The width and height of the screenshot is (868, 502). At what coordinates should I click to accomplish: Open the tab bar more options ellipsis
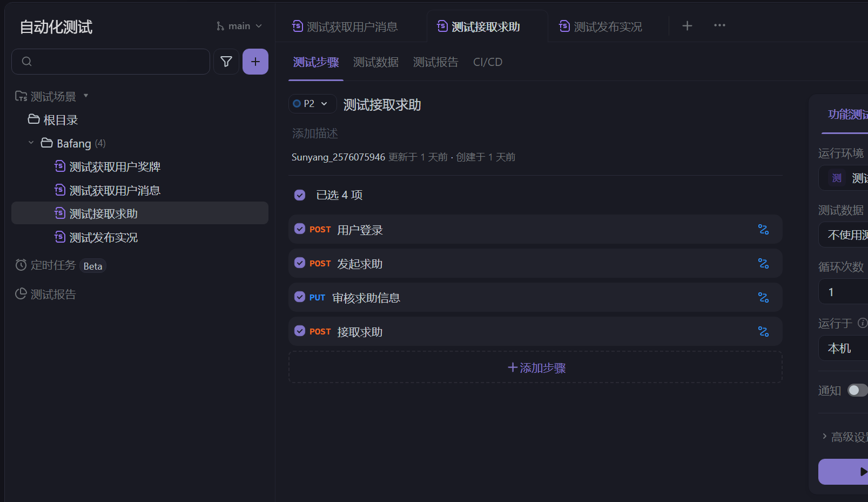pos(719,25)
